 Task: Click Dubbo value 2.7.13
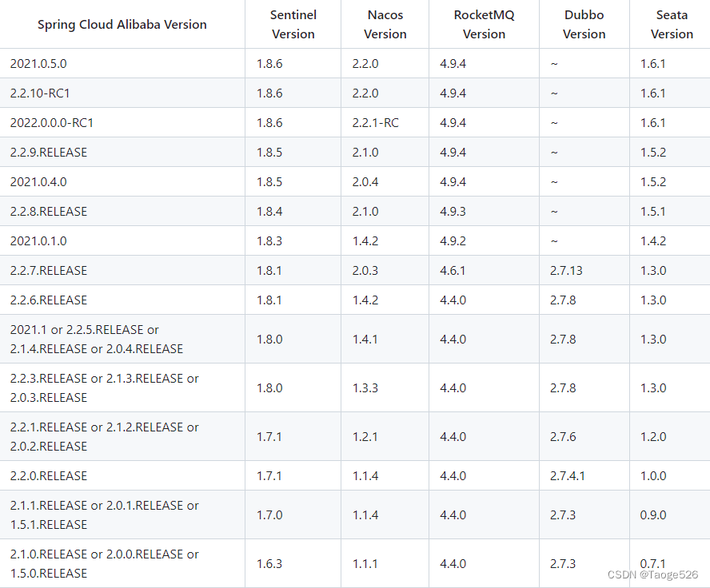[566, 271]
